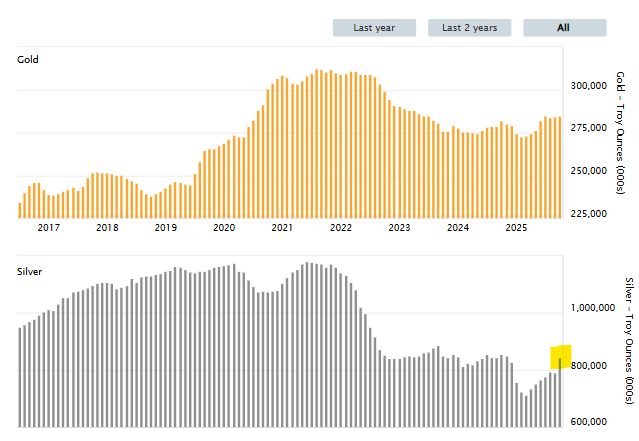Click the 2021 year label

tap(282, 228)
